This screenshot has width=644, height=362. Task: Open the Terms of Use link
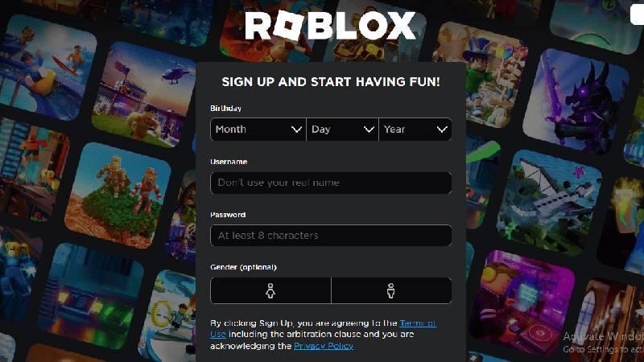pos(324,329)
